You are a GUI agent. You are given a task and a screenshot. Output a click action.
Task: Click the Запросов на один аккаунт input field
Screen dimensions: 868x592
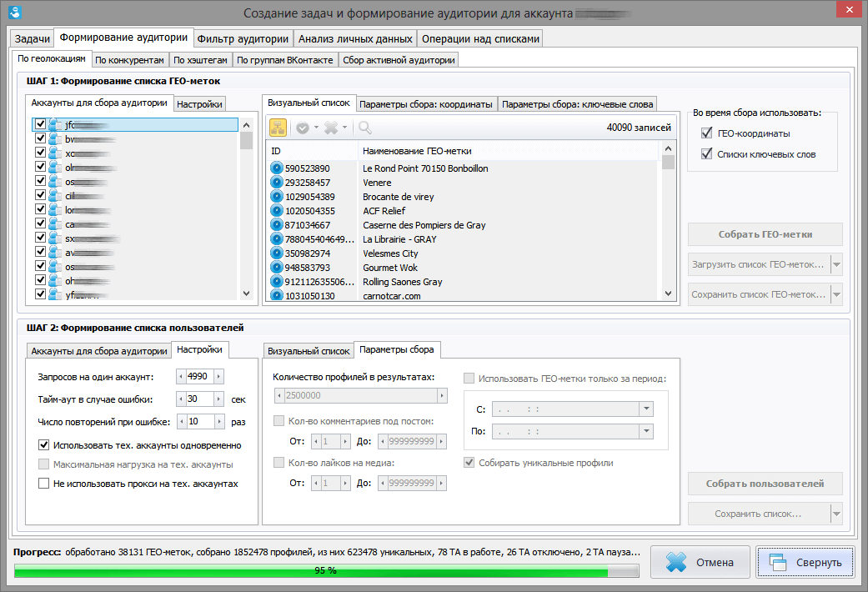200,377
